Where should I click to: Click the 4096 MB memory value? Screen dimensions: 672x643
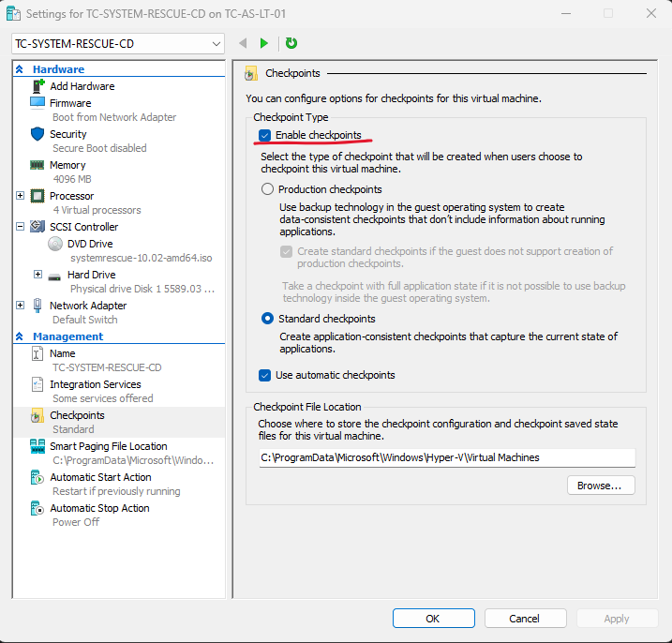(x=72, y=179)
